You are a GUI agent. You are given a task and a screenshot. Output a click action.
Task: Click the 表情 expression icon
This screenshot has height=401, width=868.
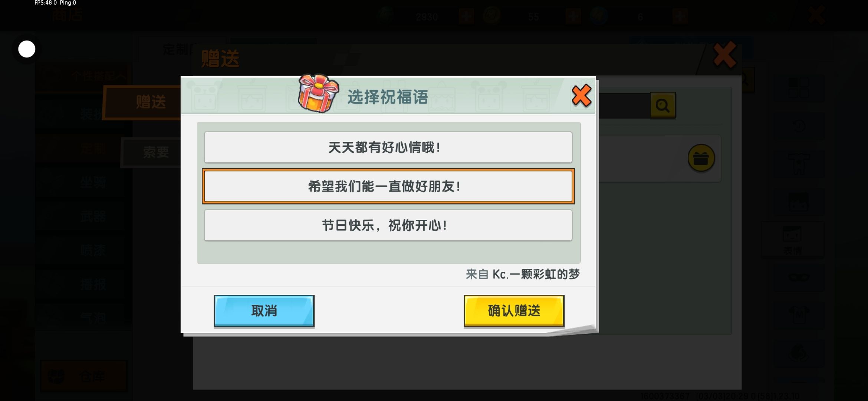click(792, 239)
